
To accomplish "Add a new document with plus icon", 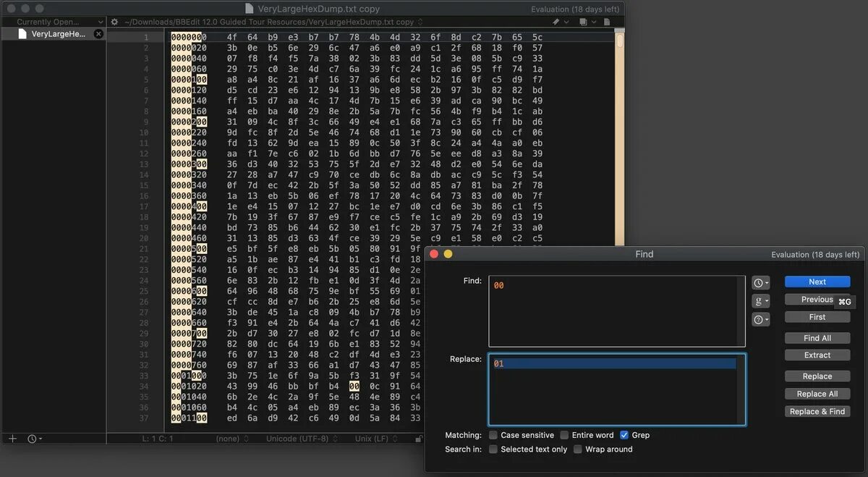I will (x=12, y=439).
